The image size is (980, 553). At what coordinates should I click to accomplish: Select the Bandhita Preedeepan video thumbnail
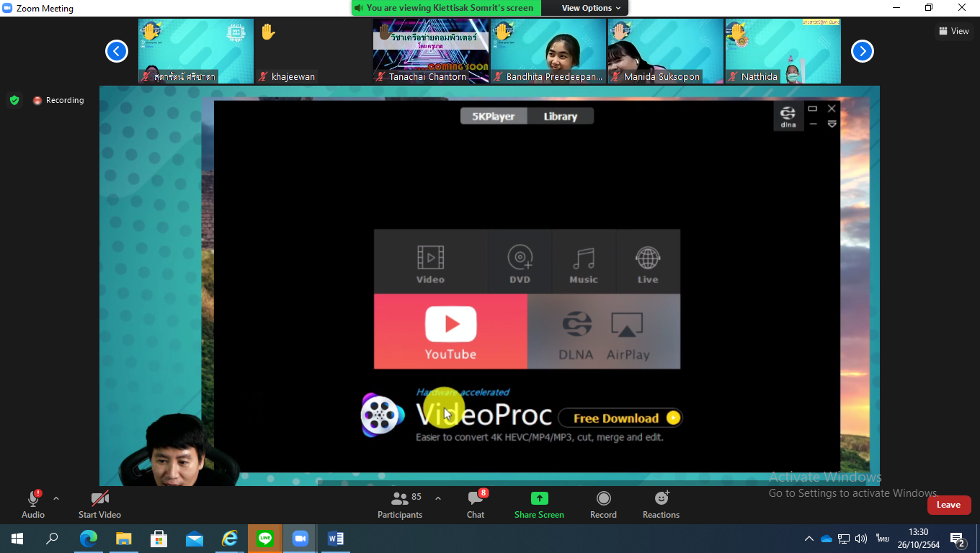[548, 51]
